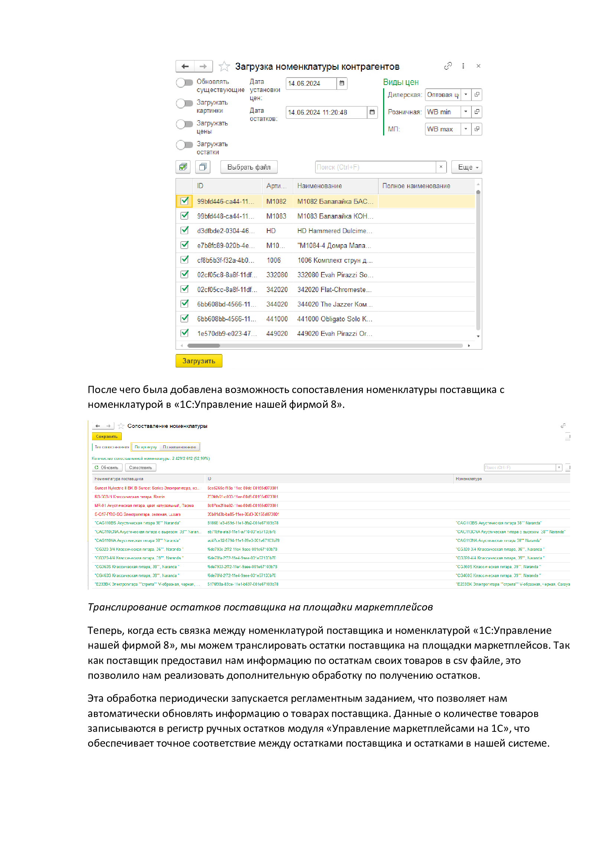Select the "CG360S Классическая гитара supplier row
The image size is (614, 868).
tap(331, 567)
